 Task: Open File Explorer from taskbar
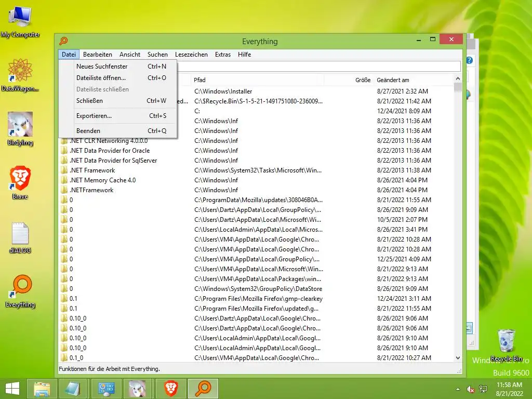coord(42,389)
